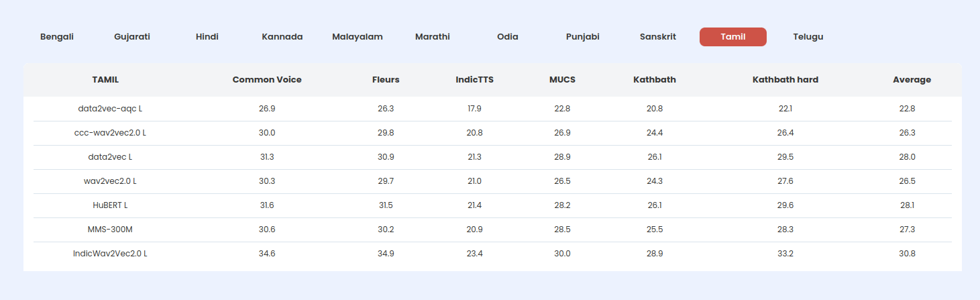
Task: Select the data2vec-aqc L row label
Action: 110,109
